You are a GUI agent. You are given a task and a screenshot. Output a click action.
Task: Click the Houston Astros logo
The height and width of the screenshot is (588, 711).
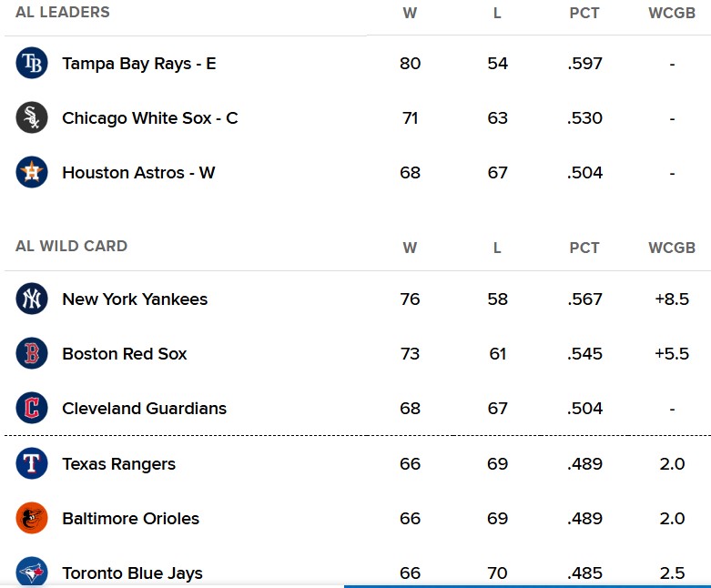tap(32, 172)
